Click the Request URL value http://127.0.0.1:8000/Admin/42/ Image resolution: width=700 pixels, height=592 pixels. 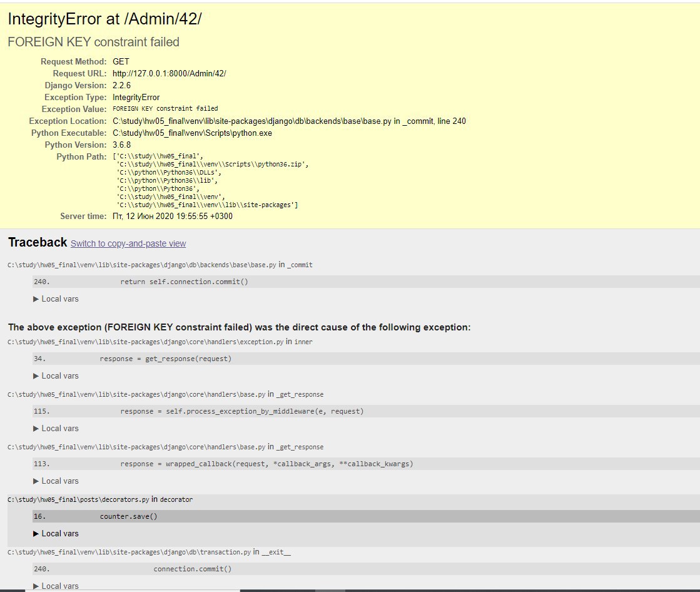click(169, 73)
